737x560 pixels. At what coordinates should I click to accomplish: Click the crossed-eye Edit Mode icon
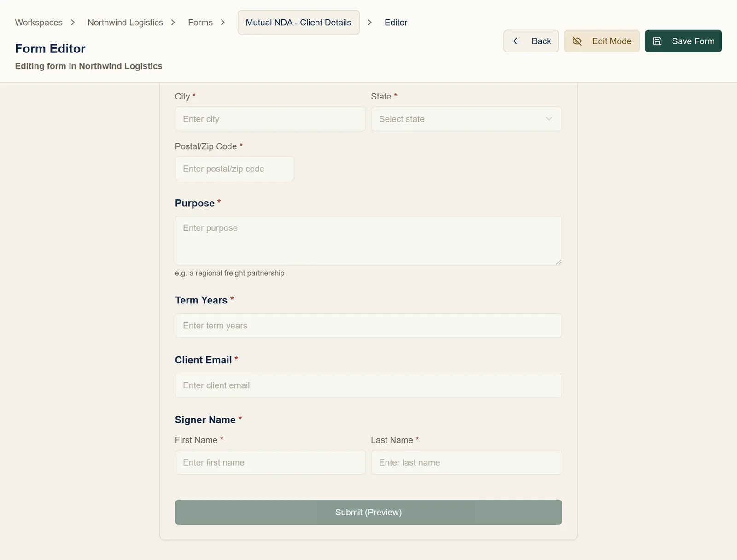577,41
